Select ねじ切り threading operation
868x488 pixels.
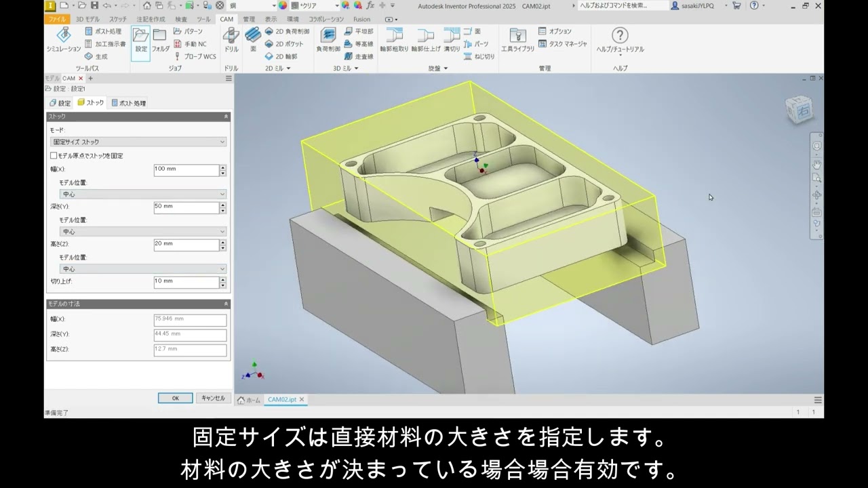(x=479, y=56)
